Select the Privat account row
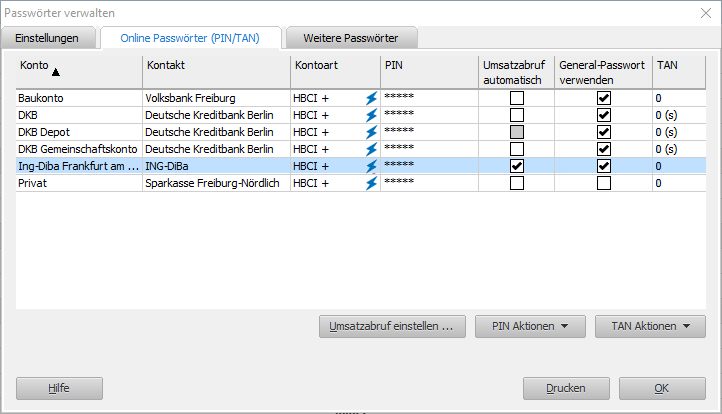722x414 pixels. coord(80,183)
